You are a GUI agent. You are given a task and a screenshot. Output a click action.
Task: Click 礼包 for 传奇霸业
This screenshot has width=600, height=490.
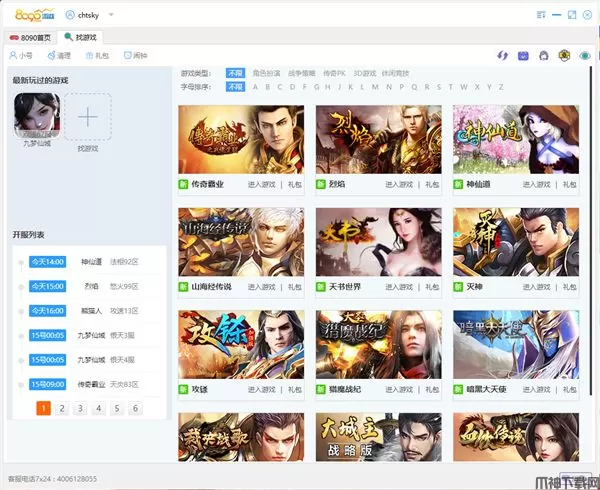tap(295, 184)
